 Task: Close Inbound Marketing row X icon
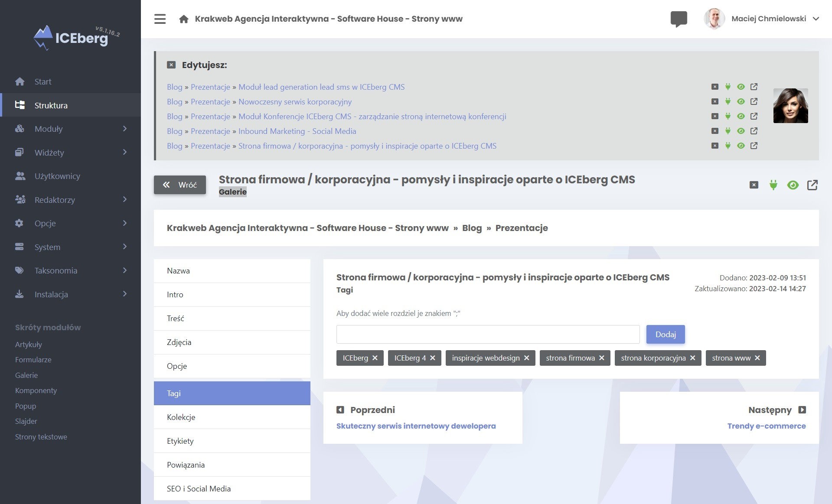715,131
